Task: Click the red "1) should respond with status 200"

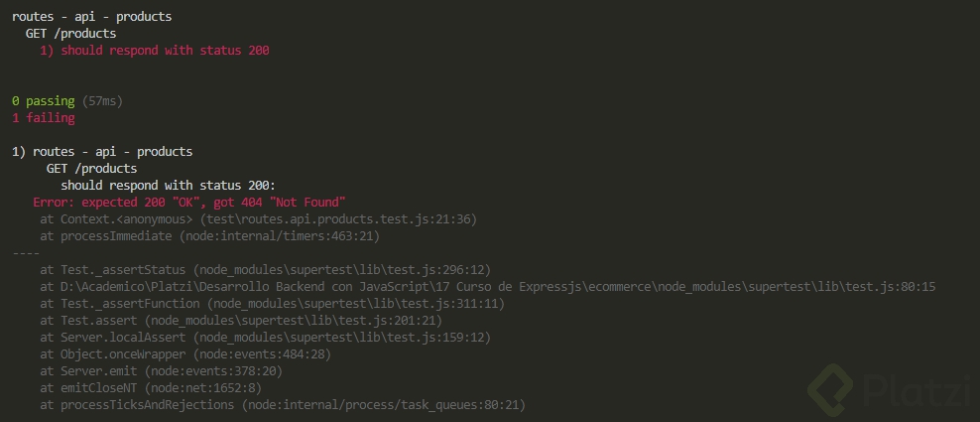Action: 155,51
